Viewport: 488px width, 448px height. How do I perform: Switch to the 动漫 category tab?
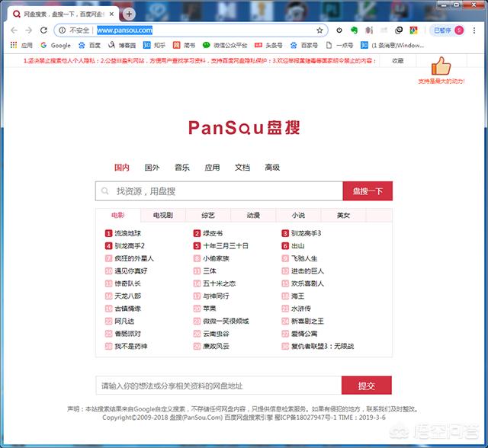tap(253, 215)
